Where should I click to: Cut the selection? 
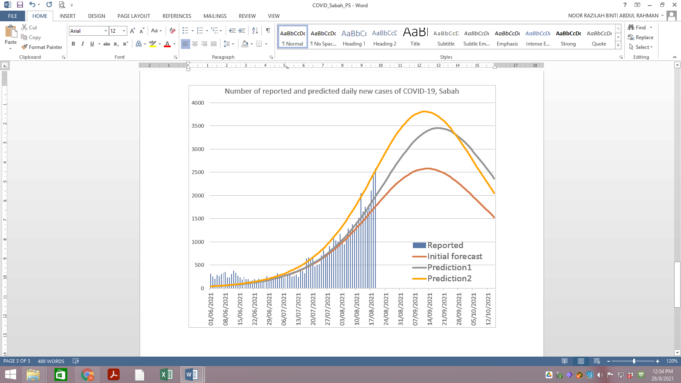click(x=30, y=27)
